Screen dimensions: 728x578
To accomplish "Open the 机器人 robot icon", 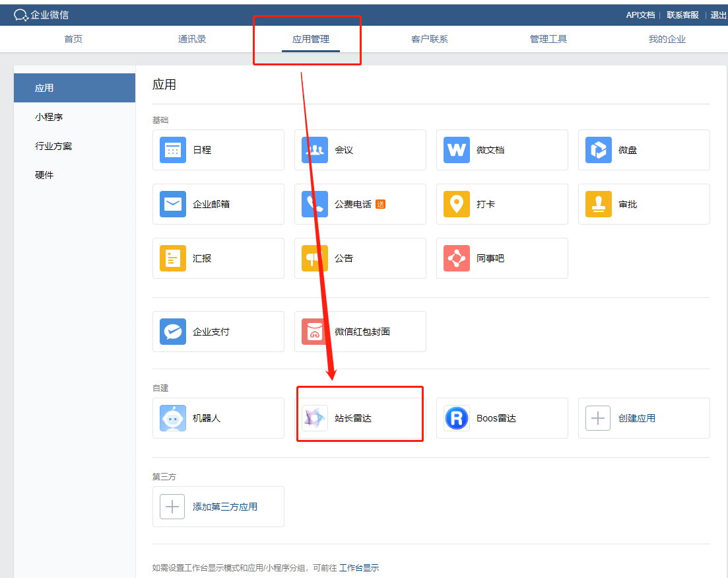I will [173, 418].
